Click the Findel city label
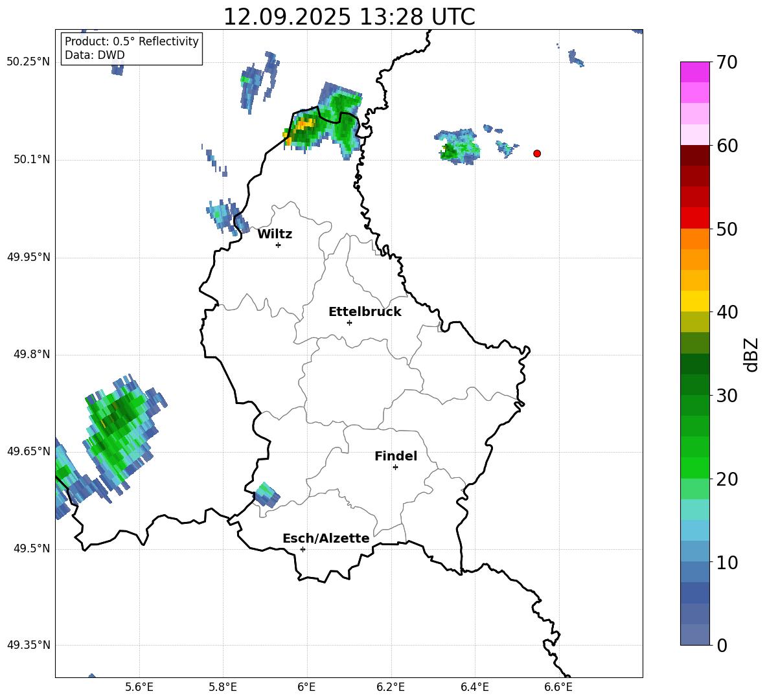This screenshot has height=700, width=767. tap(396, 456)
